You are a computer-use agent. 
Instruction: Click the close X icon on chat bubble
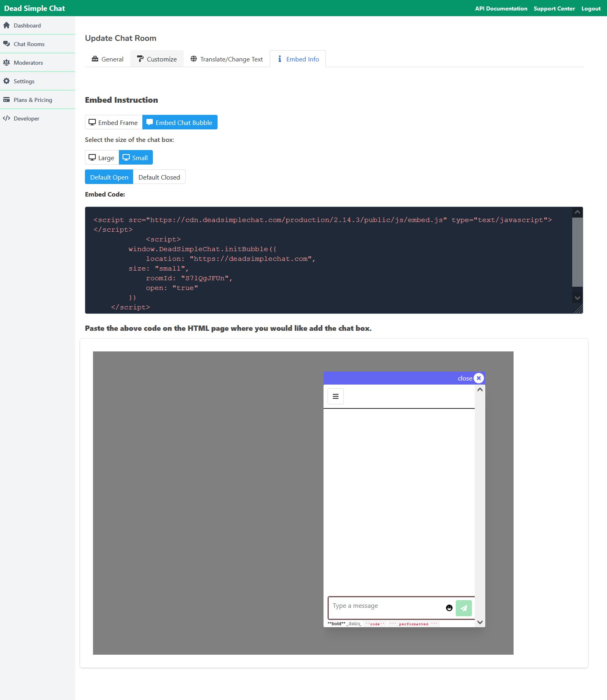click(479, 378)
